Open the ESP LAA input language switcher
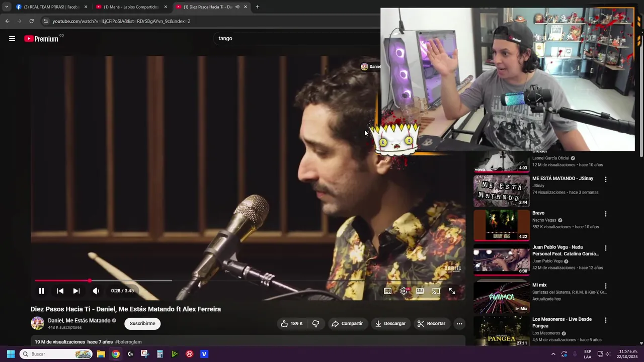 pyautogui.click(x=588, y=354)
